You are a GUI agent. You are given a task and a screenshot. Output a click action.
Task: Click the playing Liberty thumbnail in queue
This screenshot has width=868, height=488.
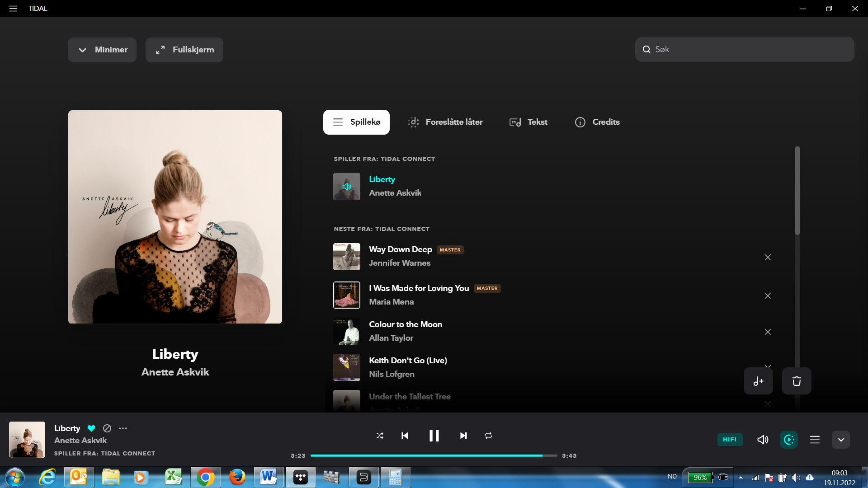pyautogui.click(x=347, y=187)
